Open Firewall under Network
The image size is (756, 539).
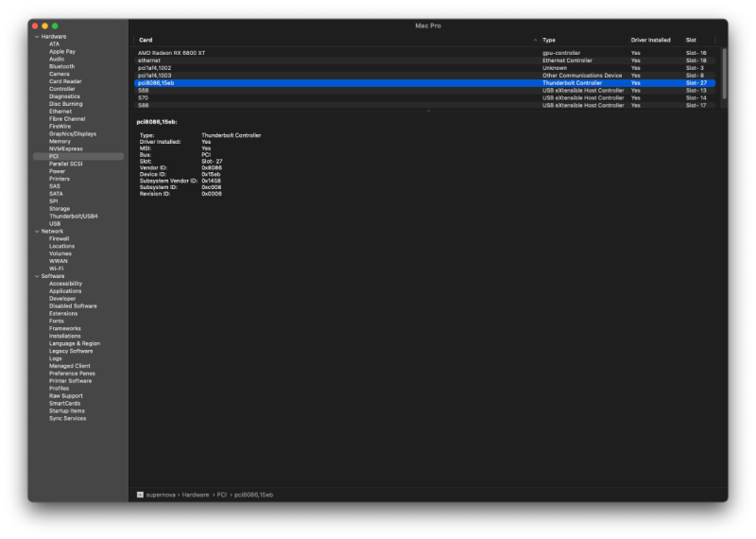(x=59, y=238)
